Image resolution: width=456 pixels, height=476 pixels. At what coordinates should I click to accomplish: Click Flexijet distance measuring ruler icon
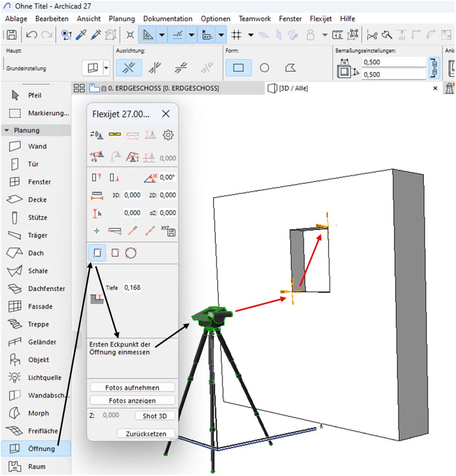[x=97, y=195]
